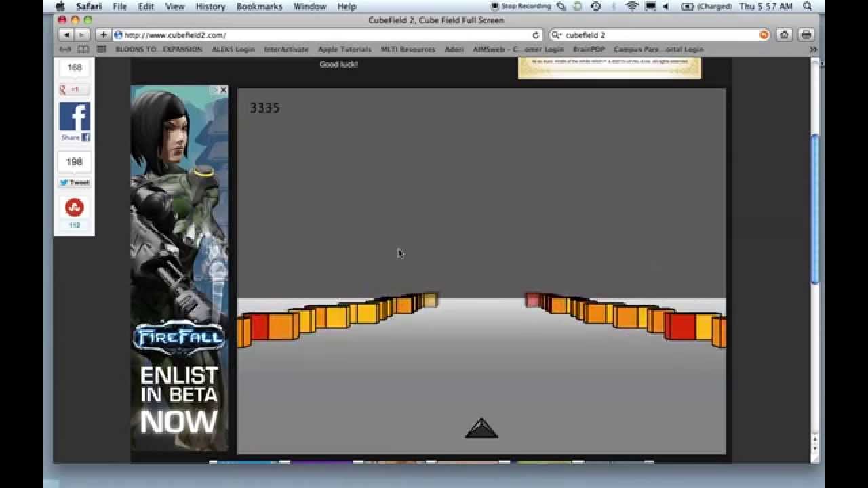Open the View menu
Image resolution: width=868 pixels, height=488 pixels.
coord(175,7)
